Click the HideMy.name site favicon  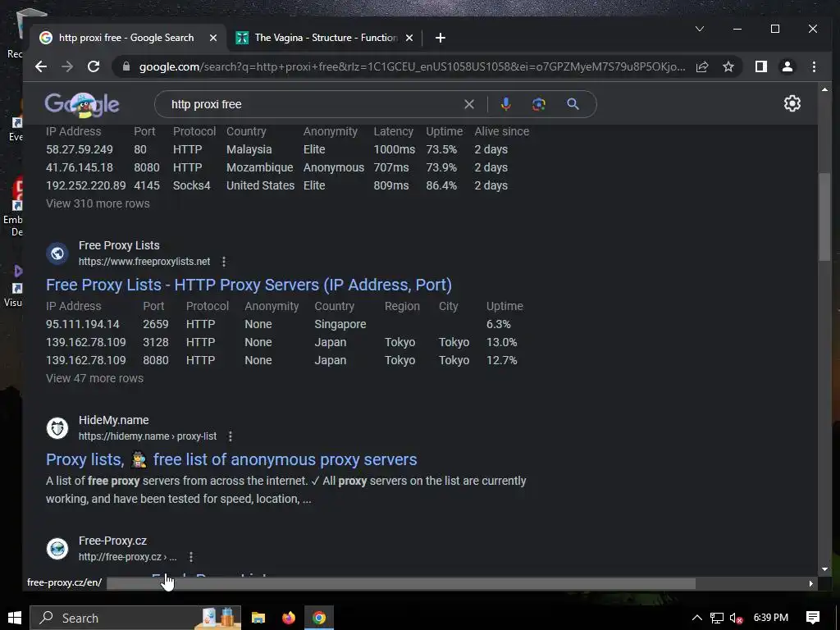pos(57,427)
